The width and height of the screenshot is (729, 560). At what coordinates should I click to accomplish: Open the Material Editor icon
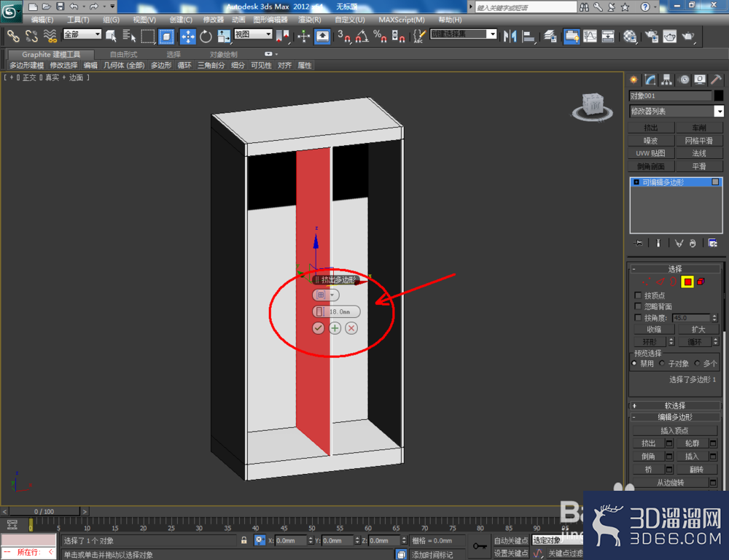630,36
